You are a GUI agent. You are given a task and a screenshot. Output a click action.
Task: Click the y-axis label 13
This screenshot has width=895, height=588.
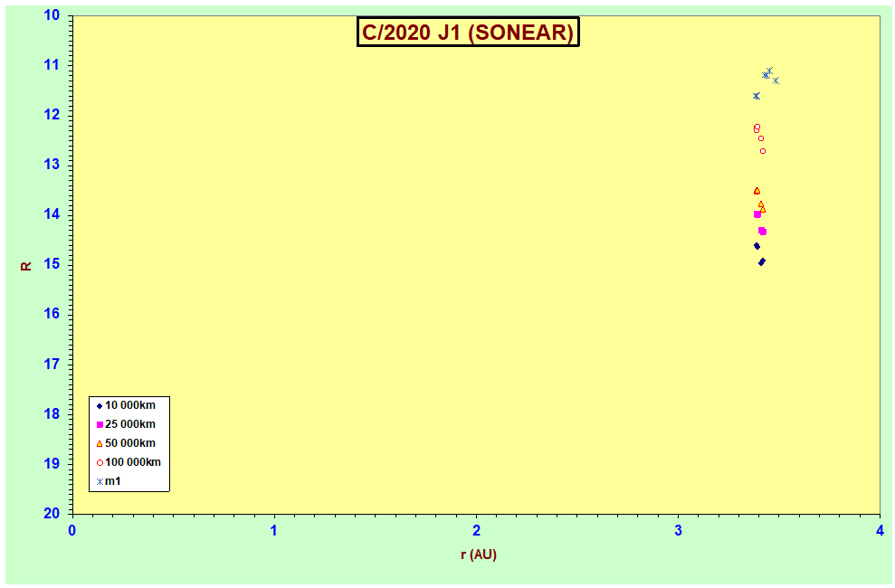tap(52, 165)
